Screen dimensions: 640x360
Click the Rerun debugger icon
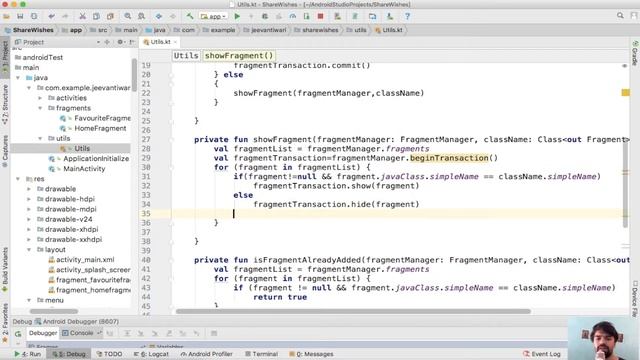18,333
